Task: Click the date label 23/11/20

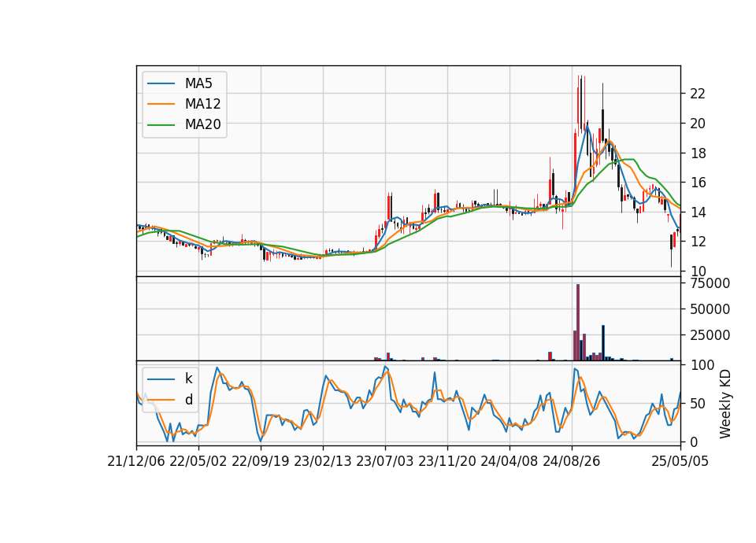Action: coord(447,461)
